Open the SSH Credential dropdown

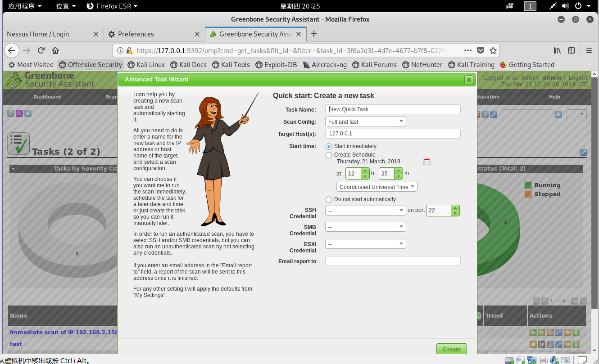[x=366, y=210]
